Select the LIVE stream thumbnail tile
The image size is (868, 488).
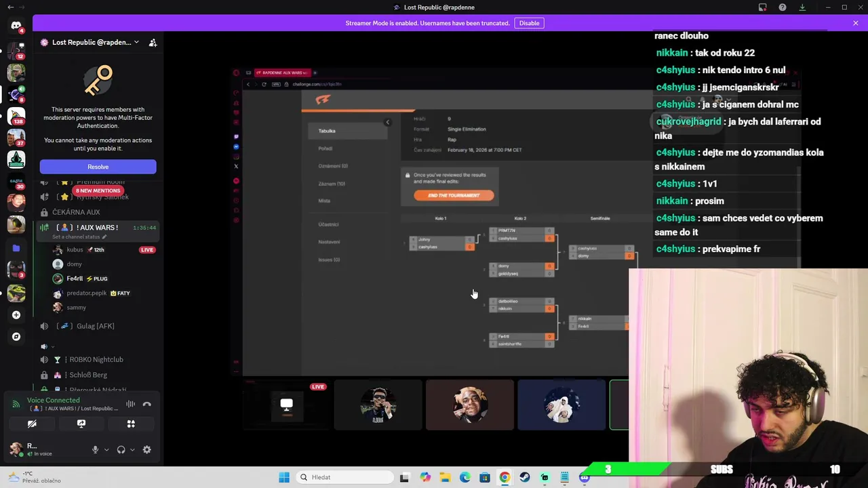point(286,405)
